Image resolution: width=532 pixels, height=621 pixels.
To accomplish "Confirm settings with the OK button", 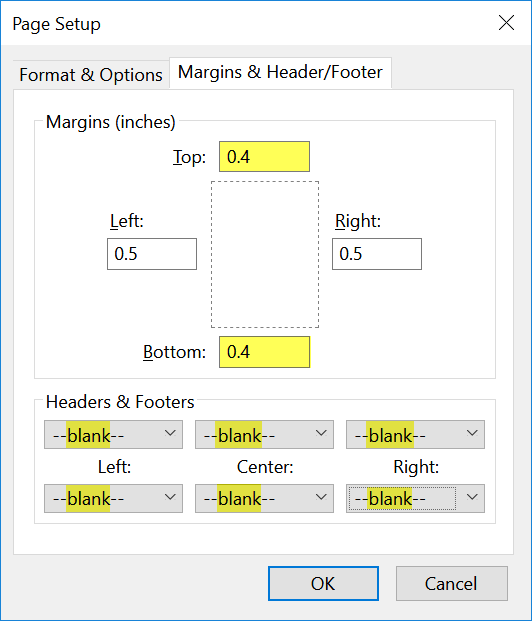I will click(x=323, y=583).
